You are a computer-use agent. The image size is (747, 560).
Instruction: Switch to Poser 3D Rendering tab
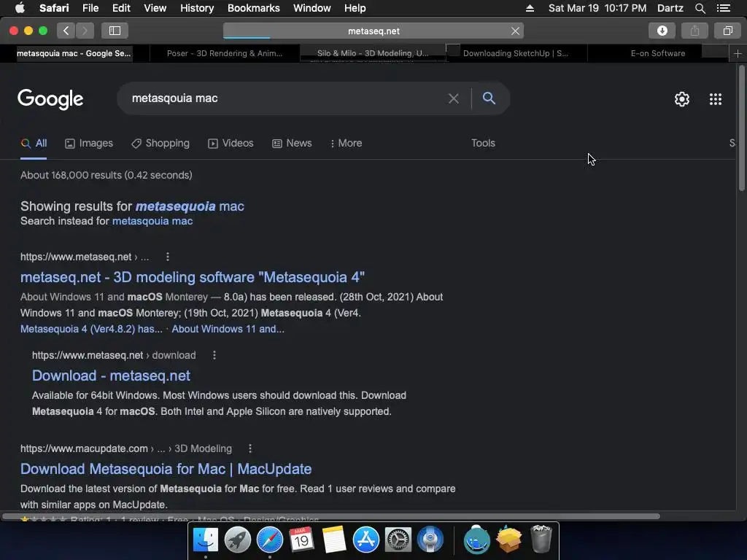[x=225, y=53]
